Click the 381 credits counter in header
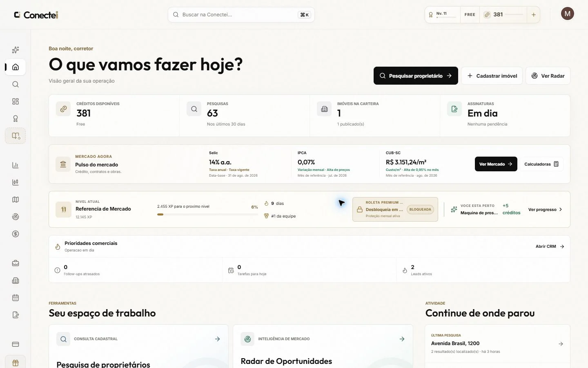 (503, 15)
